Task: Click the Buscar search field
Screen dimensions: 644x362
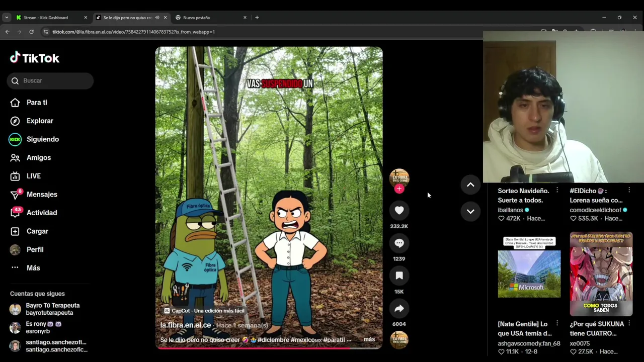Action: pos(50,80)
